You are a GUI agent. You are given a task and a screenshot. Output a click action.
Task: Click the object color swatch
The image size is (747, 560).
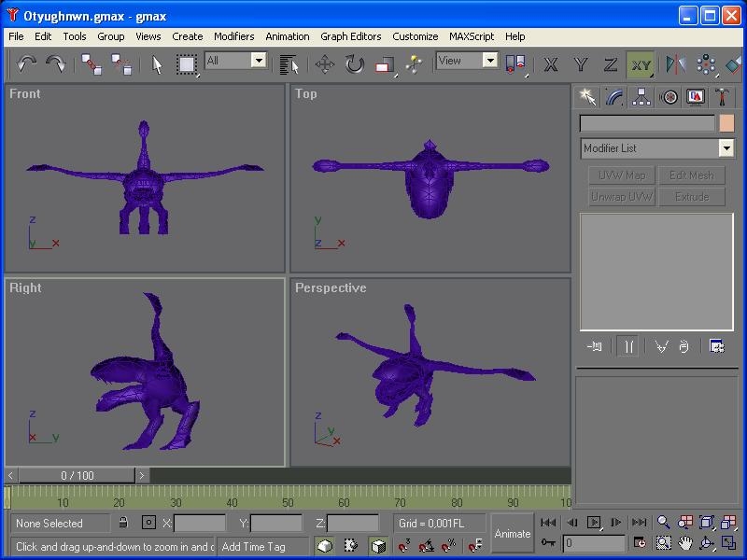(726, 123)
